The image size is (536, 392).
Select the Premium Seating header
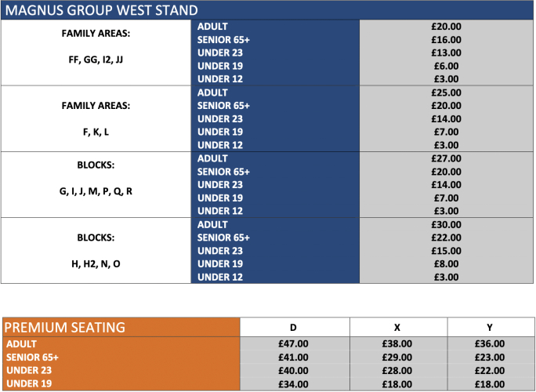point(121,328)
